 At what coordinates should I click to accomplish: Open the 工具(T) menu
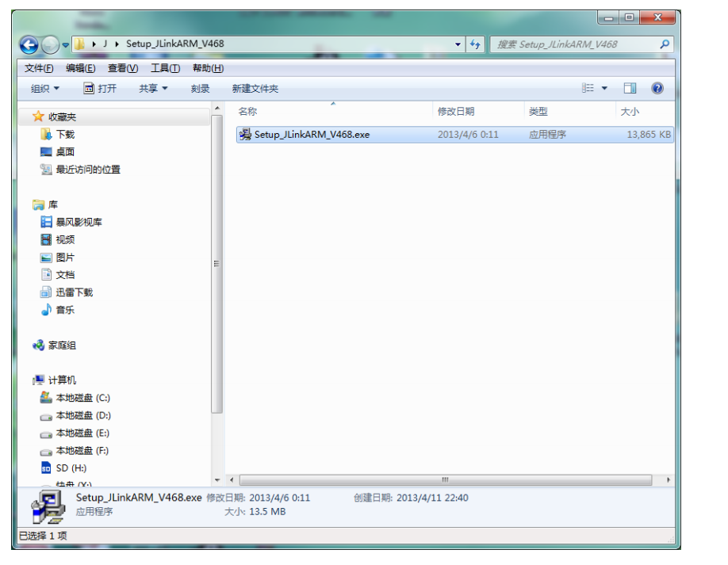[165, 68]
